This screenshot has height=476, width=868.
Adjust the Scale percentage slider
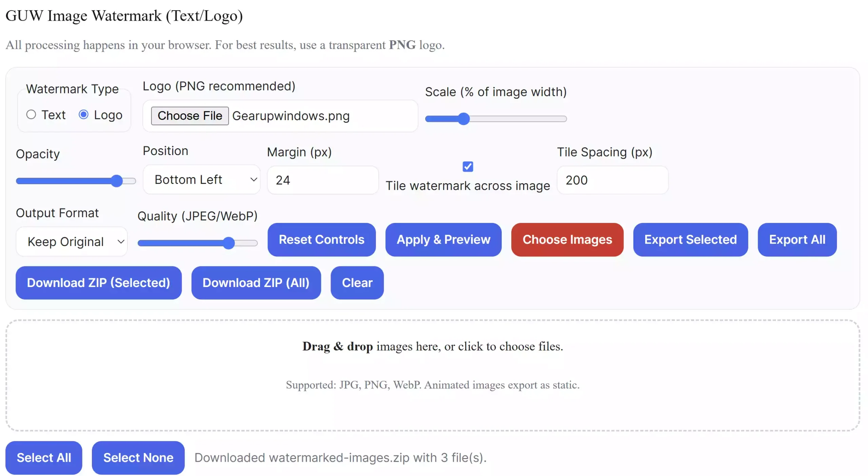[464, 119]
